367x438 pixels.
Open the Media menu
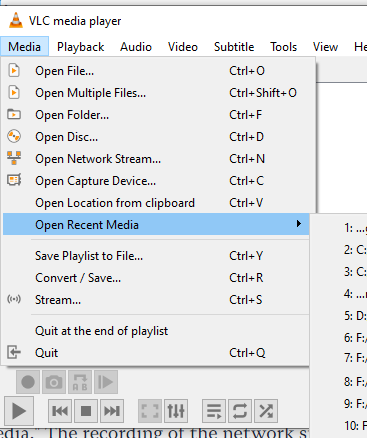coord(24,47)
